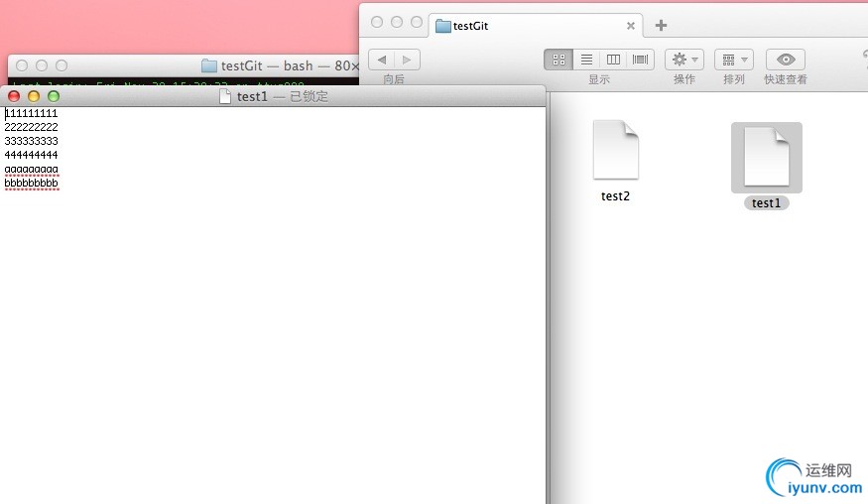Click the testGit bash terminal title
The image size is (868, 504).
coord(290,65)
